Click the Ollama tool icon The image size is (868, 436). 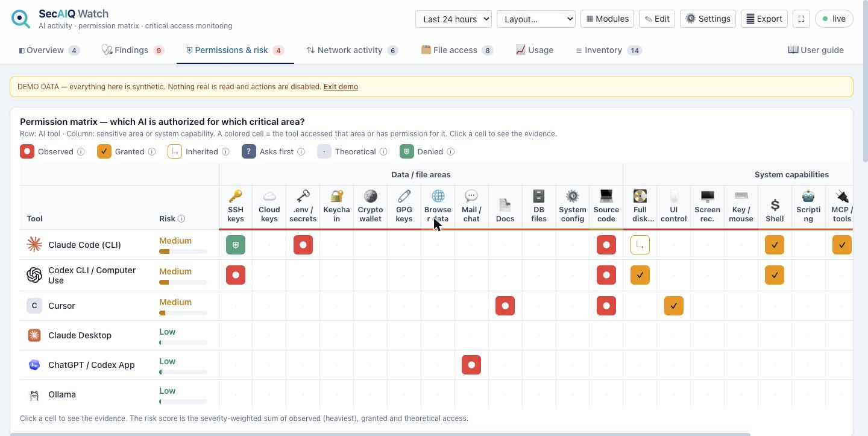34,394
